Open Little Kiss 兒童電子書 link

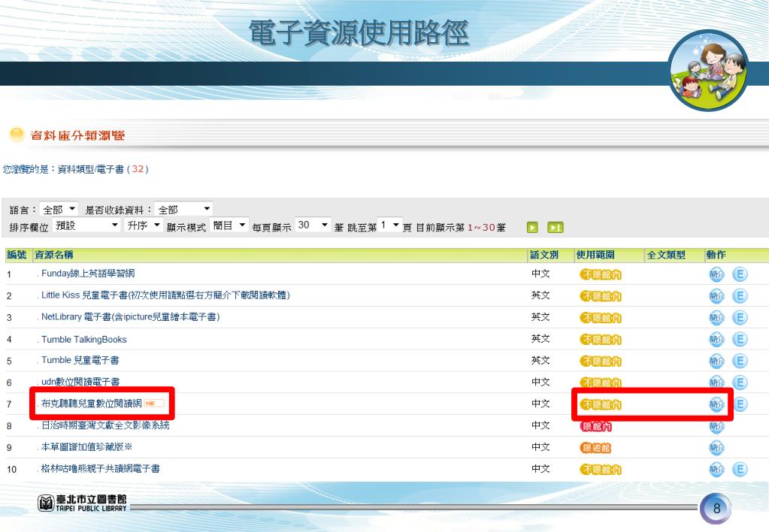pyautogui.click(x=165, y=295)
